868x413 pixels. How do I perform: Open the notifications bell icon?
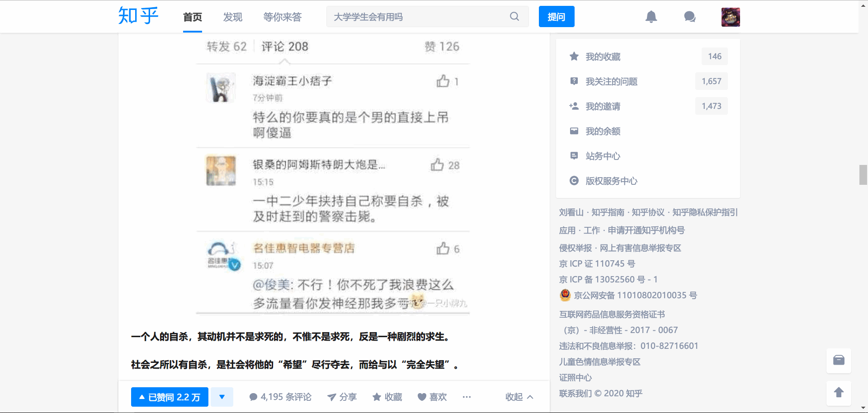point(651,17)
